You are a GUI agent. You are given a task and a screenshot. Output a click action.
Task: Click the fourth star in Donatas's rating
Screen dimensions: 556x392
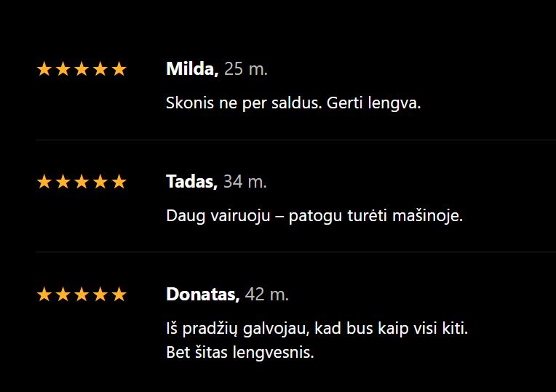(100, 295)
